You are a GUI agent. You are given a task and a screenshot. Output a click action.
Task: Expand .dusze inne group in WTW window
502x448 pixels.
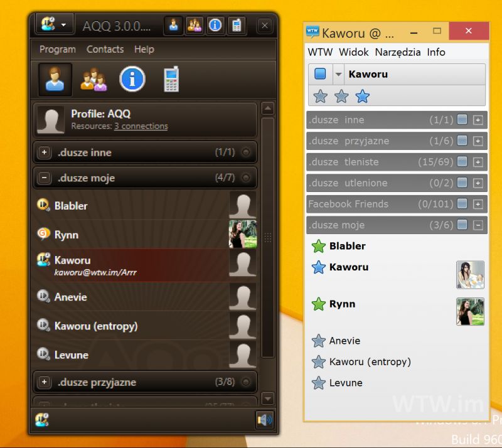pos(478,120)
